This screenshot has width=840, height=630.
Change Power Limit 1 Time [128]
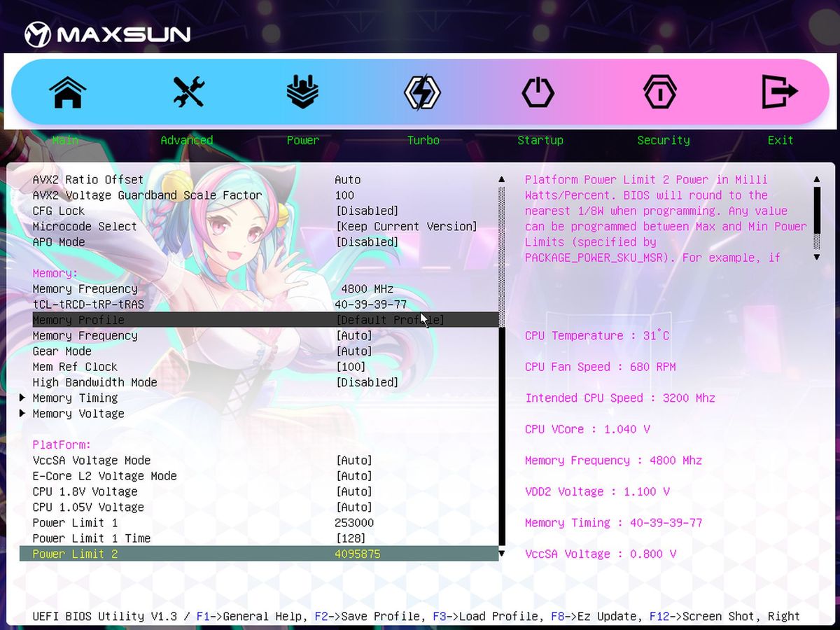tap(351, 538)
